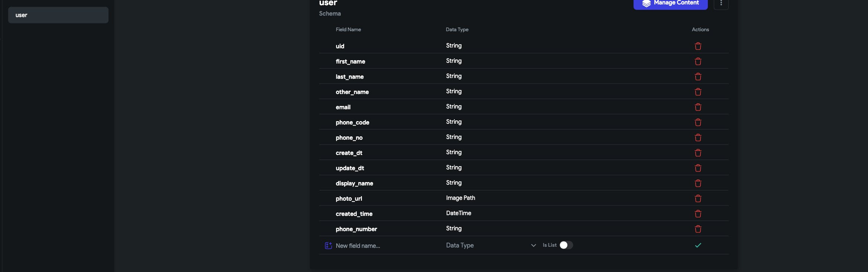868x272 pixels.
Task: Toggle the Is List switch
Action: 566,245
